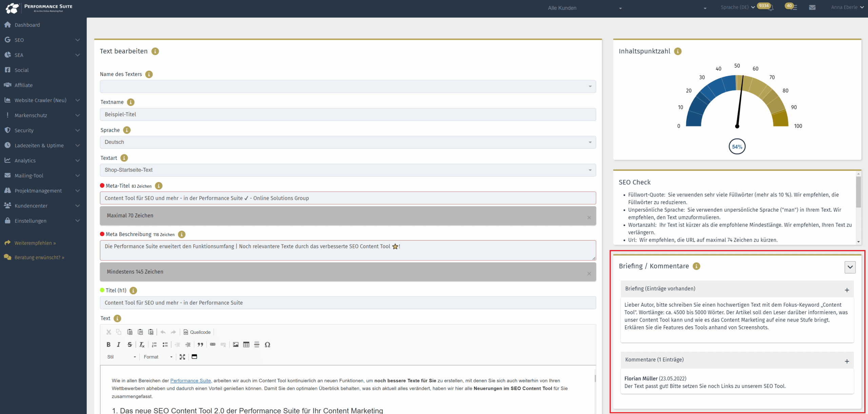Expand the SEO sidebar menu
This screenshot has height=414, width=868.
point(43,40)
